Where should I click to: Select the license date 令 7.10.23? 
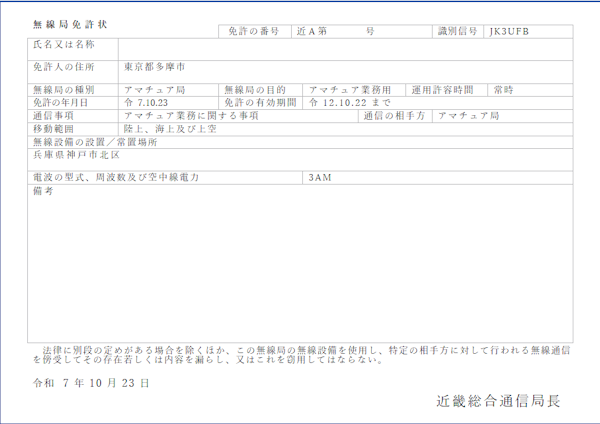tap(146, 102)
